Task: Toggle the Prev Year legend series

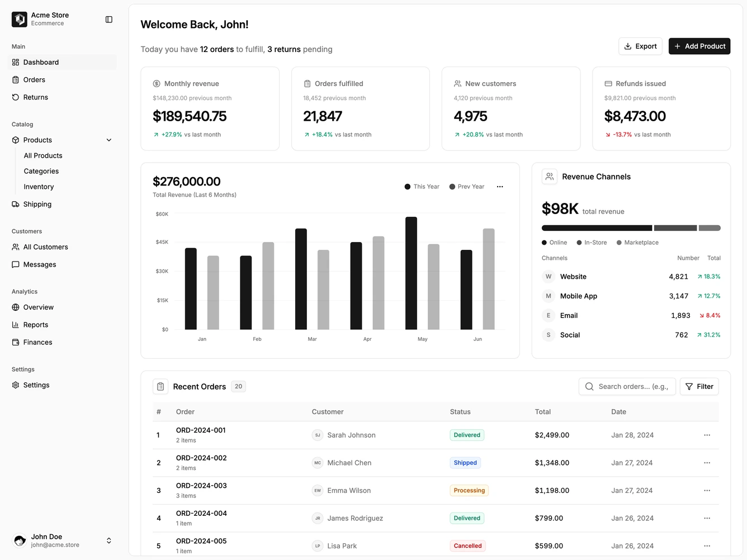Action: pyautogui.click(x=467, y=187)
